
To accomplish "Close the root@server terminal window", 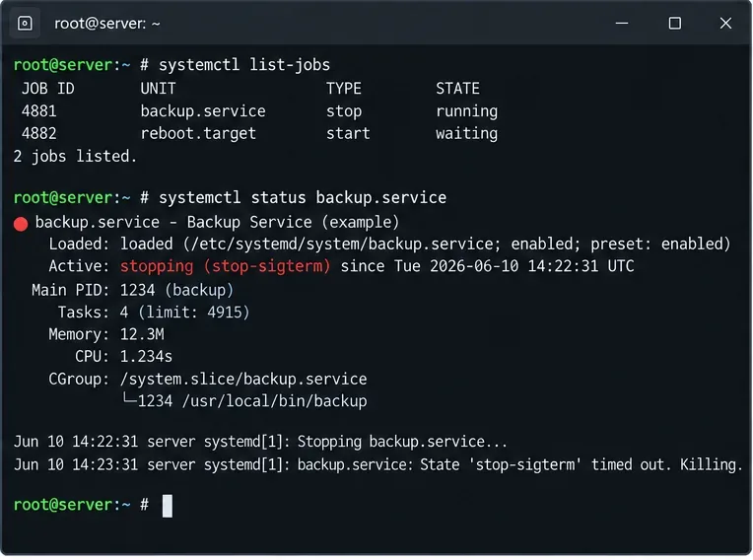I will click(x=725, y=23).
